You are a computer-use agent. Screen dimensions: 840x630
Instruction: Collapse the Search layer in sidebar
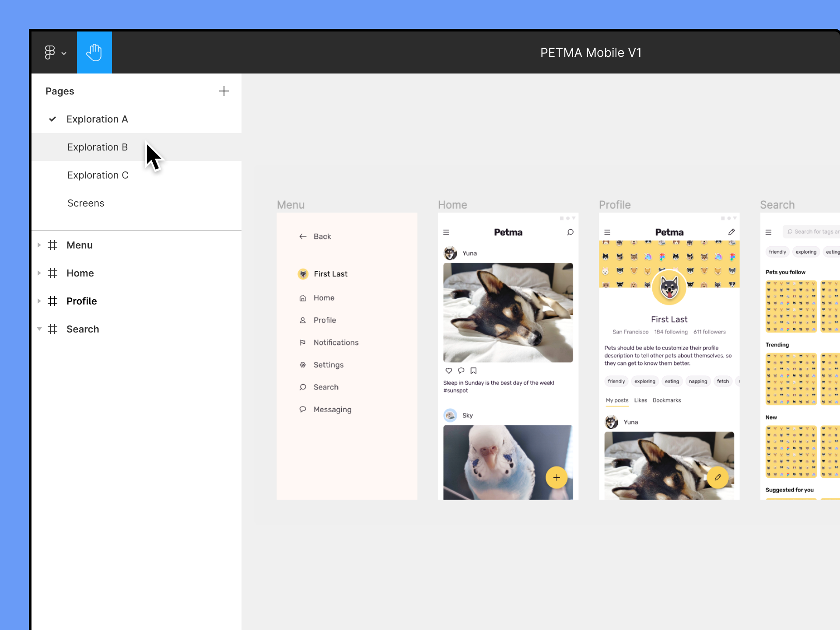[38, 329]
